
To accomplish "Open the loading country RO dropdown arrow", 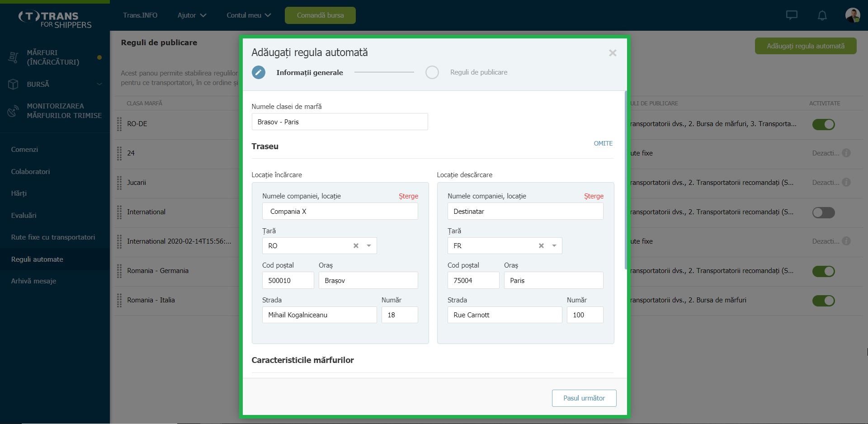I will (369, 246).
